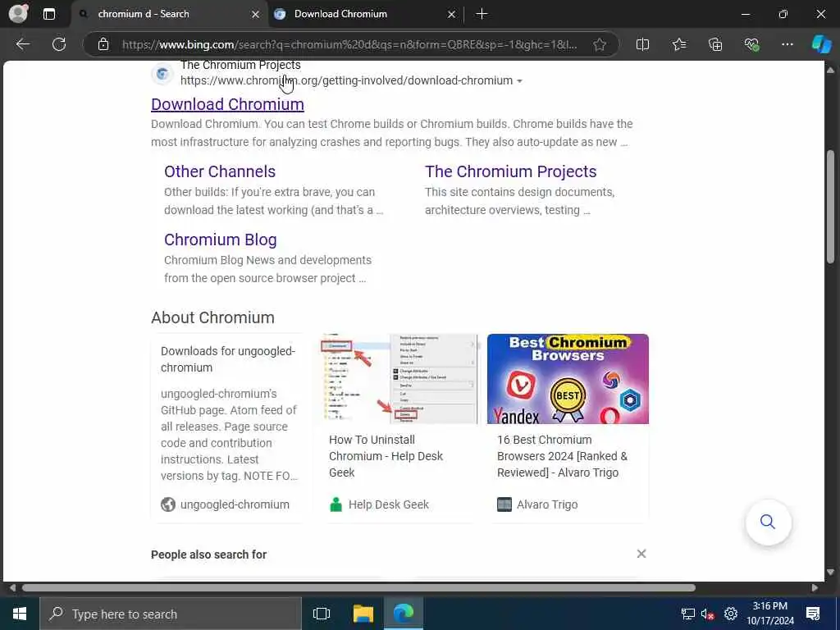Click the horizontal scroll left arrow
This screenshot has height=630, width=840.
[x=12, y=587]
